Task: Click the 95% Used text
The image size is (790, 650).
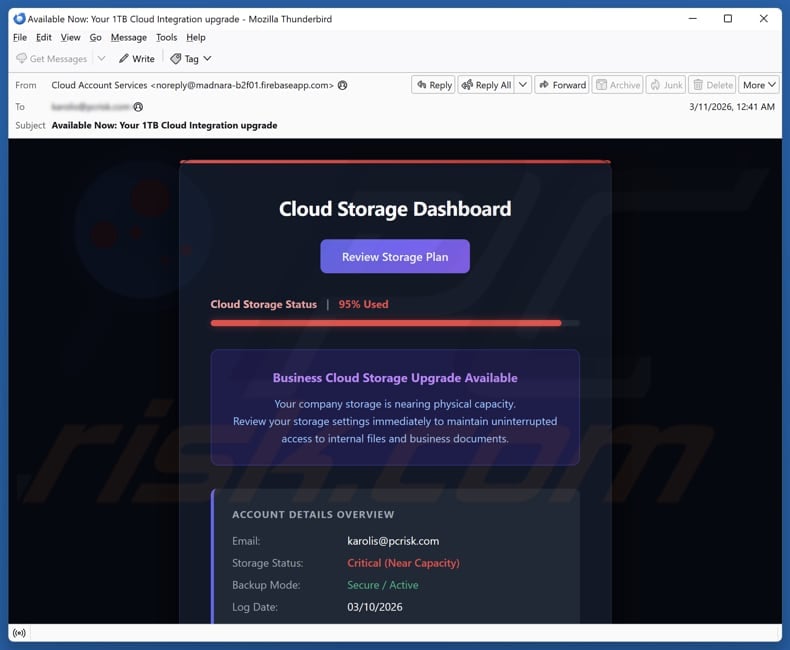Action: (363, 304)
